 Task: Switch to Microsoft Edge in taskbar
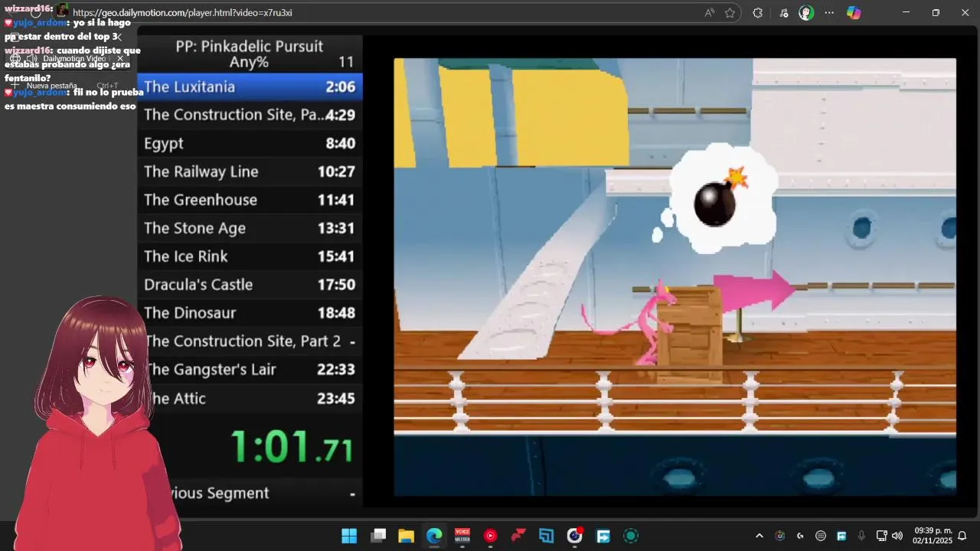434,536
